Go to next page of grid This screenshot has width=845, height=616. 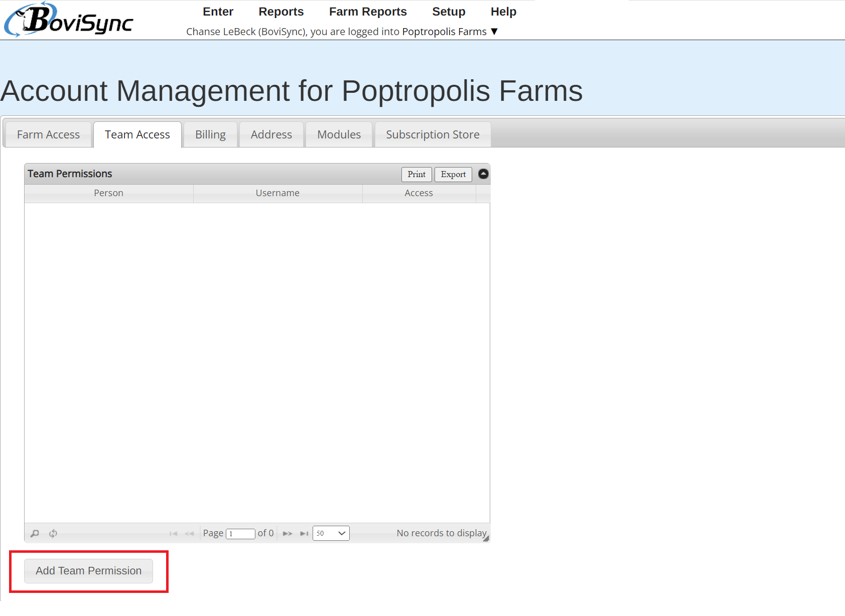pyautogui.click(x=288, y=533)
